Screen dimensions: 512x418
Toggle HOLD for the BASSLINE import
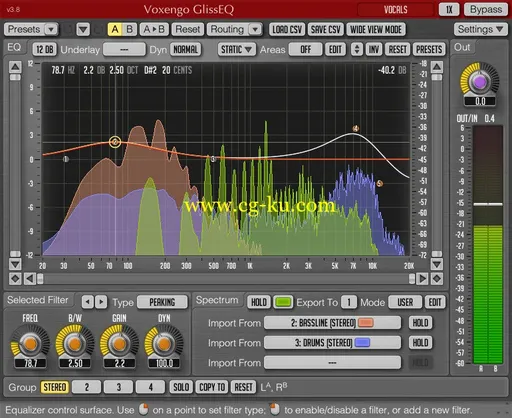(x=420, y=323)
